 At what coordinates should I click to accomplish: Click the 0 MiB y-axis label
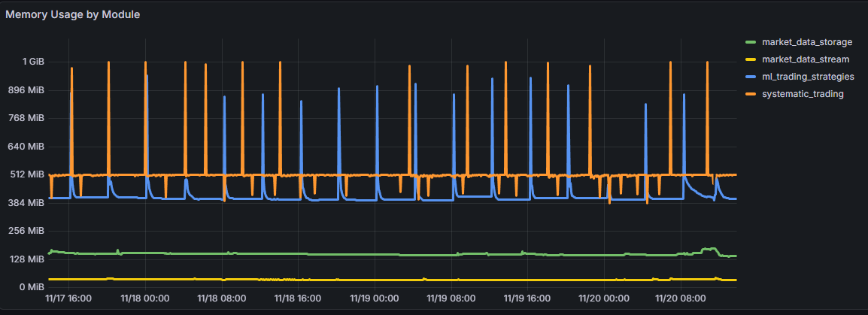(x=33, y=287)
